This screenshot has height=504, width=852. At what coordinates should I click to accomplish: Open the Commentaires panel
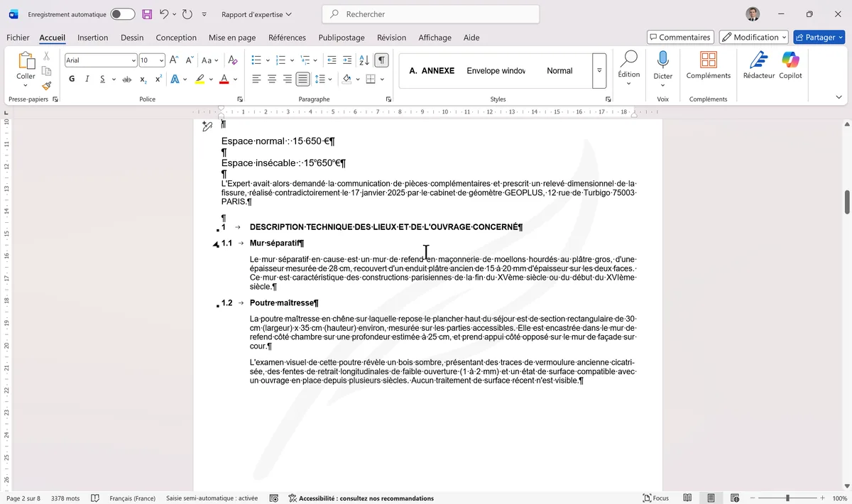(x=679, y=36)
